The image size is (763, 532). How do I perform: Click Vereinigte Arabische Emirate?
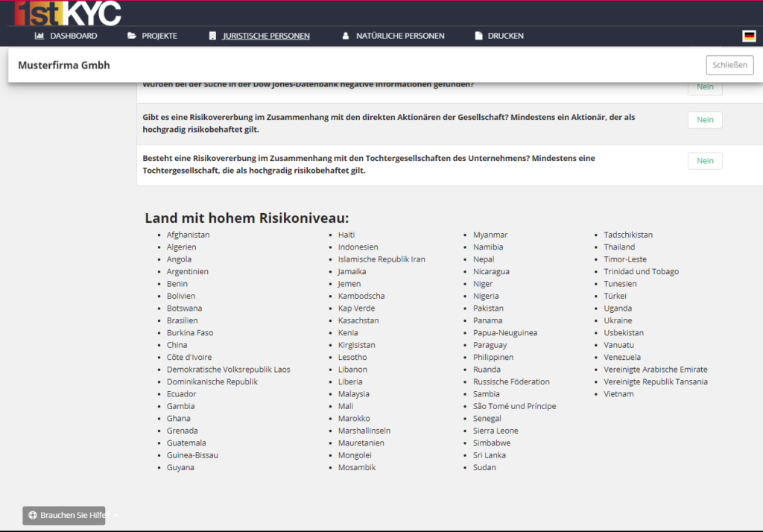[656, 370]
